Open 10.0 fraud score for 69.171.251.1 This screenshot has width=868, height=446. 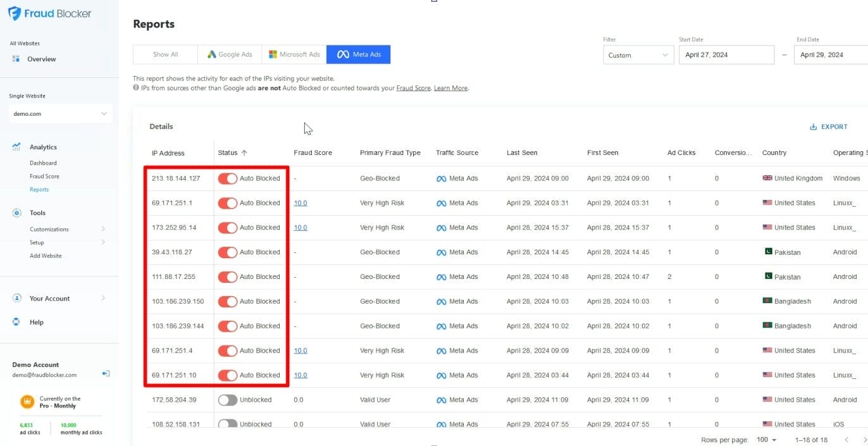(301, 203)
